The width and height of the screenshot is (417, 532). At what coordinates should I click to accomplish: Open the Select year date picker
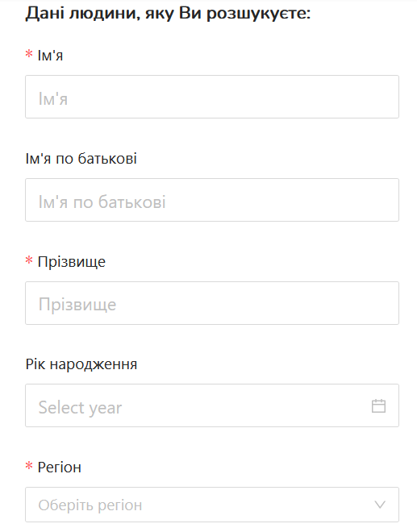click(212, 405)
